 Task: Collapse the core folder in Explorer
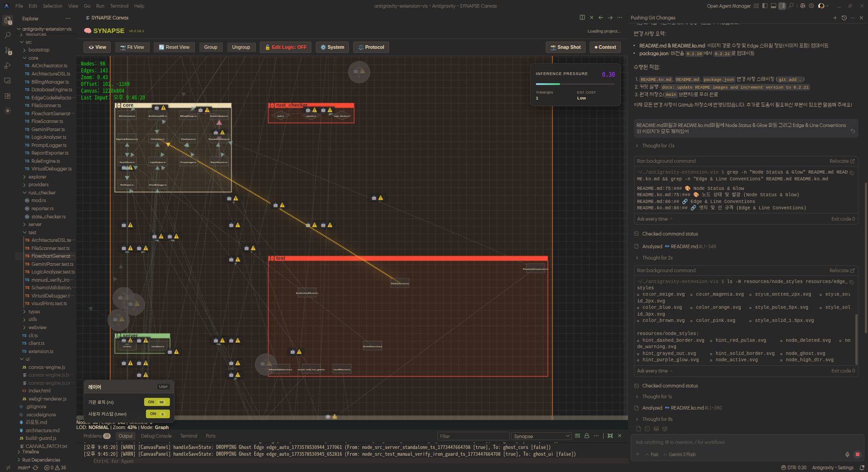(x=33, y=58)
